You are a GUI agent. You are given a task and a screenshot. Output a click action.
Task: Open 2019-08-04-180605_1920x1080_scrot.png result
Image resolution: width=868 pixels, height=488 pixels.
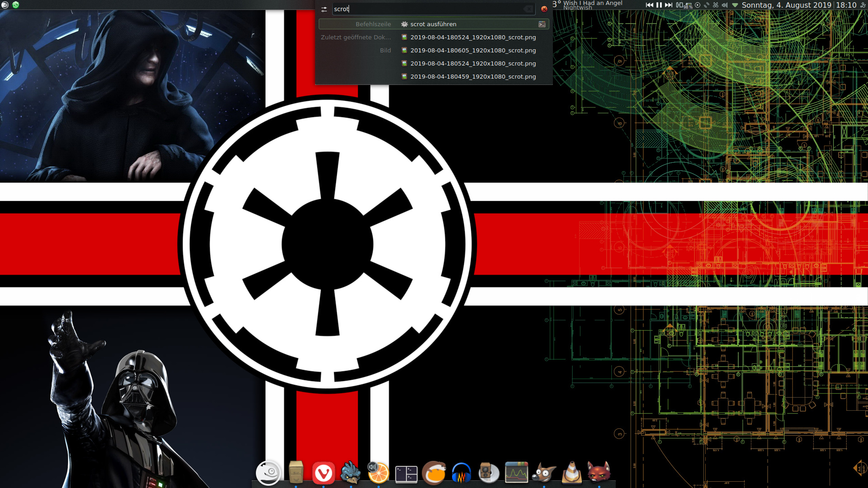pyautogui.click(x=473, y=50)
